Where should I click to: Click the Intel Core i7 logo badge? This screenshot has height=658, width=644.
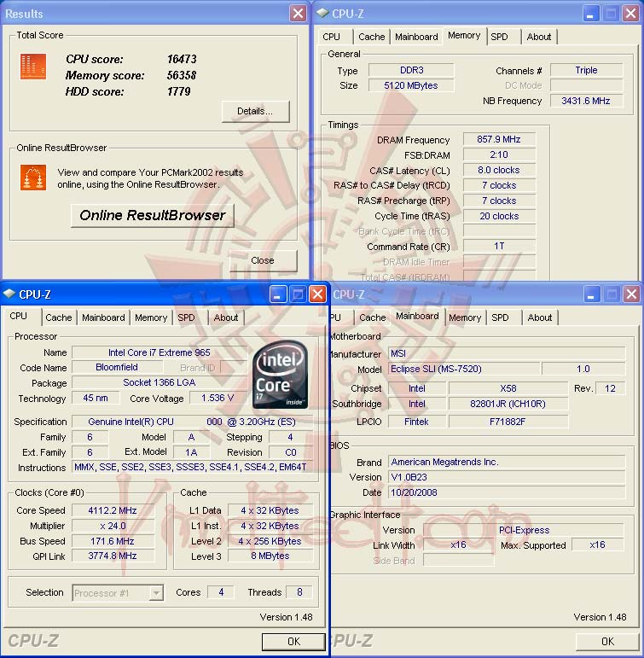click(281, 375)
